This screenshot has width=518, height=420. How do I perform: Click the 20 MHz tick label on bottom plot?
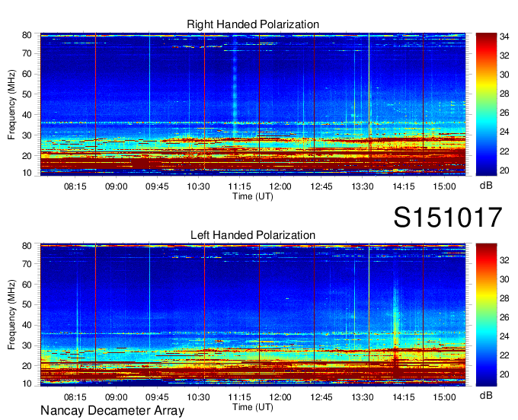tap(27, 366)
